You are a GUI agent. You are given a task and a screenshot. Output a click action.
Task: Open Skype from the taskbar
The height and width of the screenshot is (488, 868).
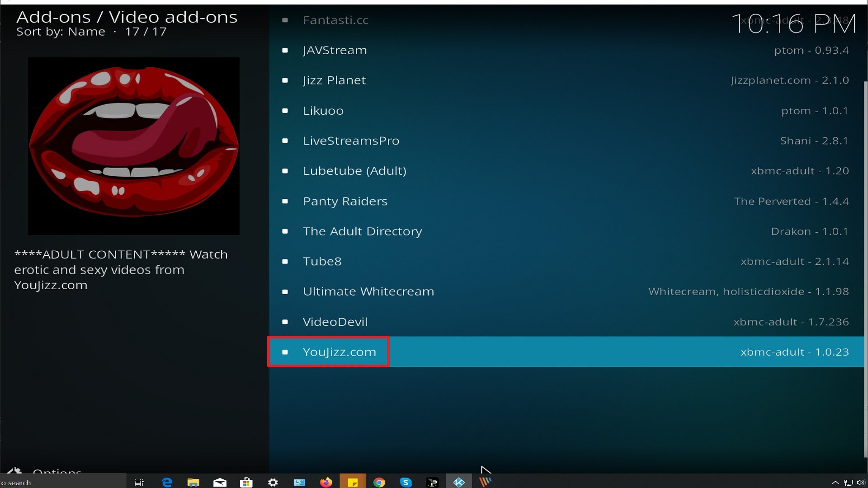406,482
